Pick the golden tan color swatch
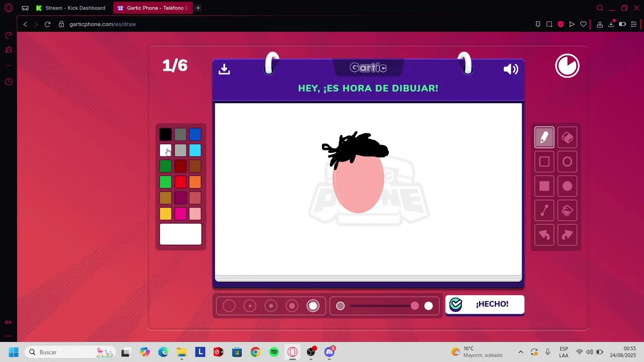644x362 pixels. coord(166,198)
